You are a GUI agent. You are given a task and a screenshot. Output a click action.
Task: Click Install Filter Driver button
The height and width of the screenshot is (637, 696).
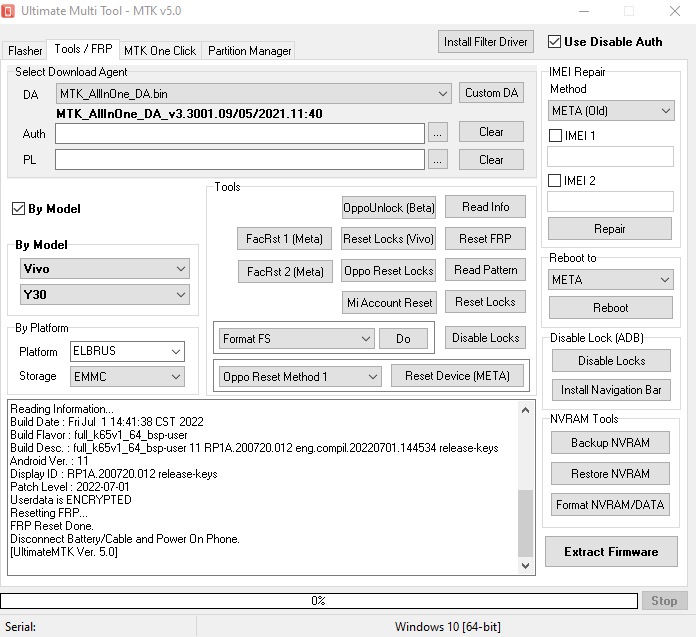click(x=486, y=42)
